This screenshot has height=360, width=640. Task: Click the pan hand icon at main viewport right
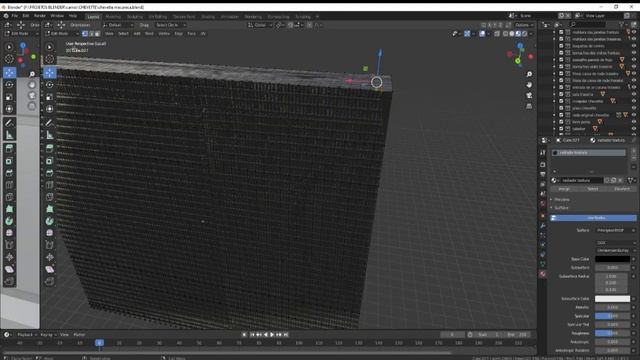point(529,85)
